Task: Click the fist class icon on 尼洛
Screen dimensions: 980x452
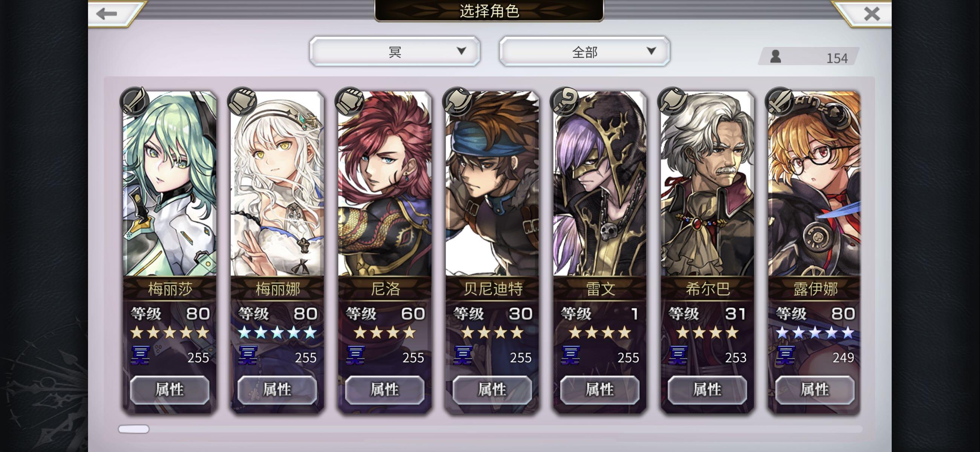Action: [x=349, y=101]
